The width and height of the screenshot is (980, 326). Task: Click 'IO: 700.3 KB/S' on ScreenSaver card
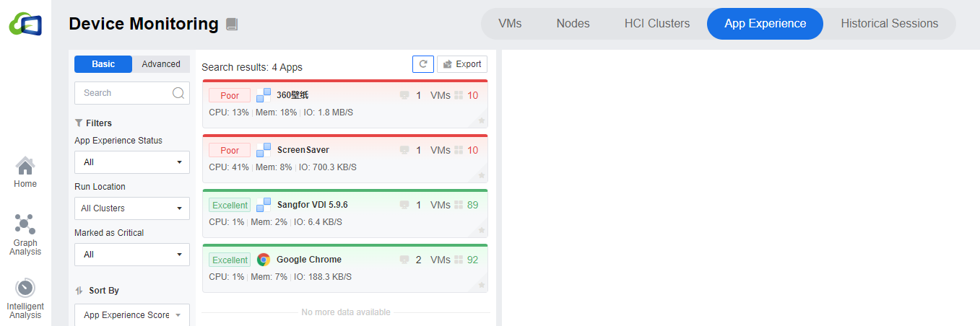tap(328, 167)
